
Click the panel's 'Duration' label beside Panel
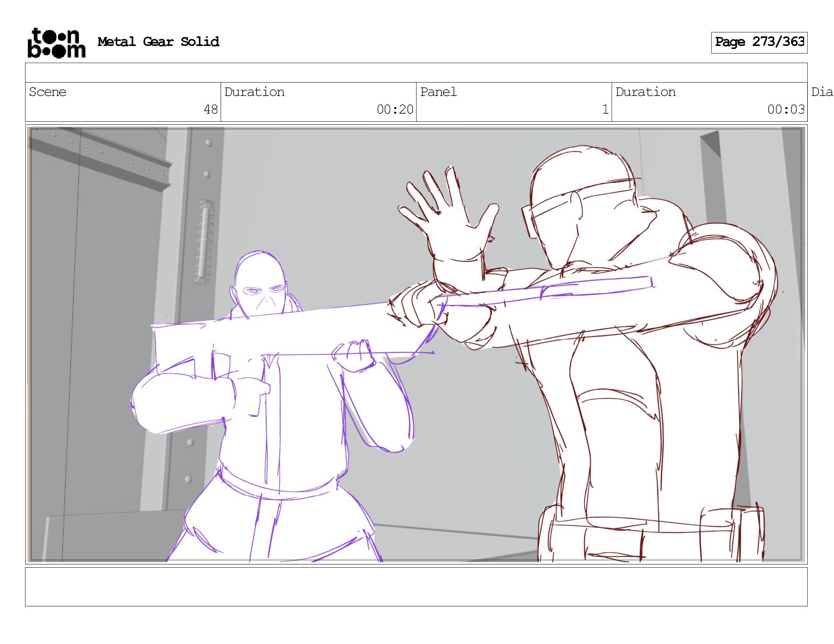pos(645,92)
